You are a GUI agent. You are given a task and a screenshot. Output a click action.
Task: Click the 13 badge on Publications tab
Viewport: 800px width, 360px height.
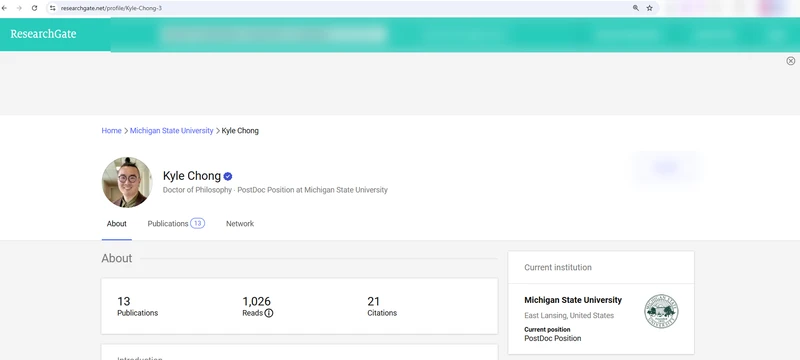[x=197, y=223]
